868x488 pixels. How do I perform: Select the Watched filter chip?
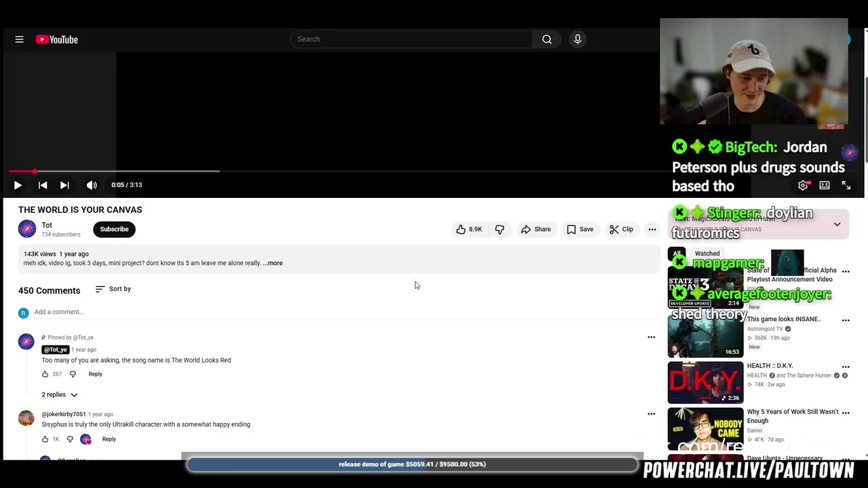click(707, 253)
